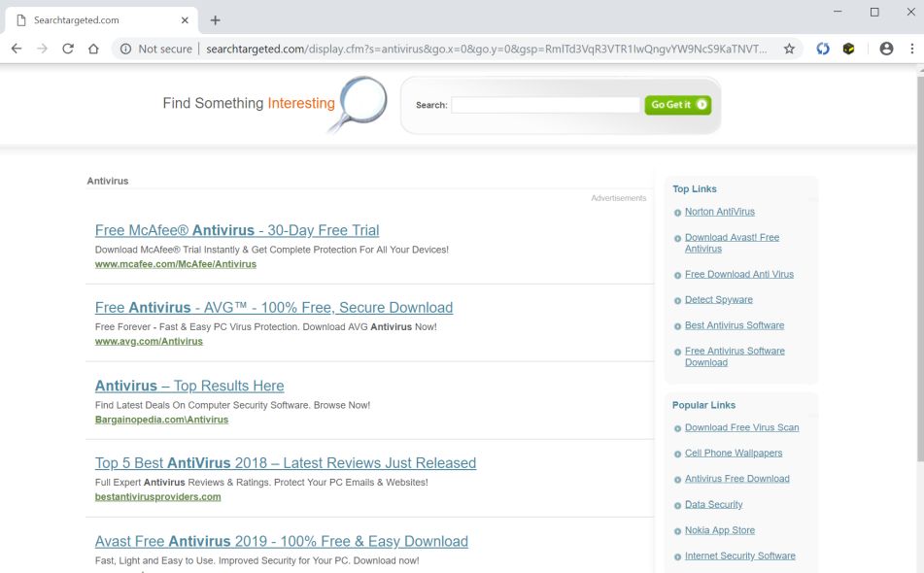The height and width of the screenshot is (573, 924).
Task: Open the blue sync extension icon
Action: coord(823,49)
